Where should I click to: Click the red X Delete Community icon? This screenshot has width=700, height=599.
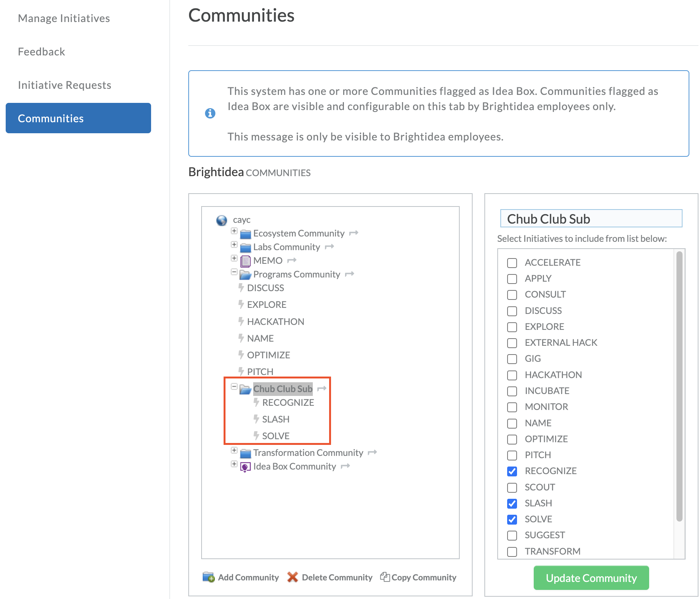[293, 577]
